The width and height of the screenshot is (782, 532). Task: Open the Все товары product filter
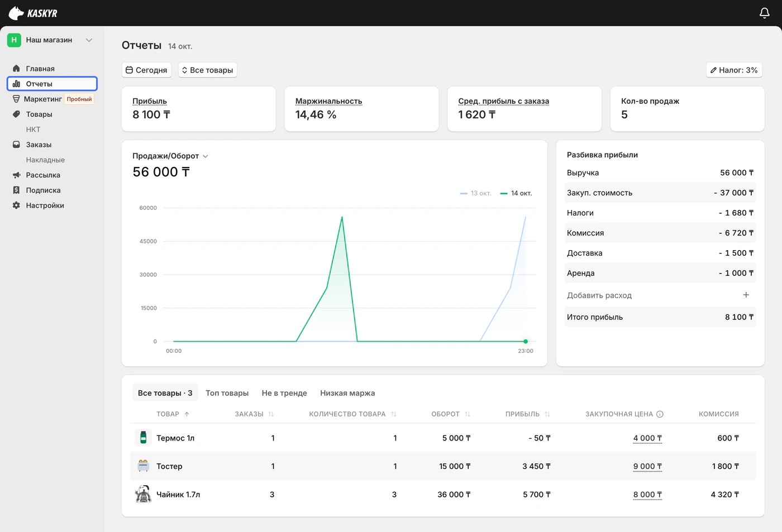(x=208, y=70)
